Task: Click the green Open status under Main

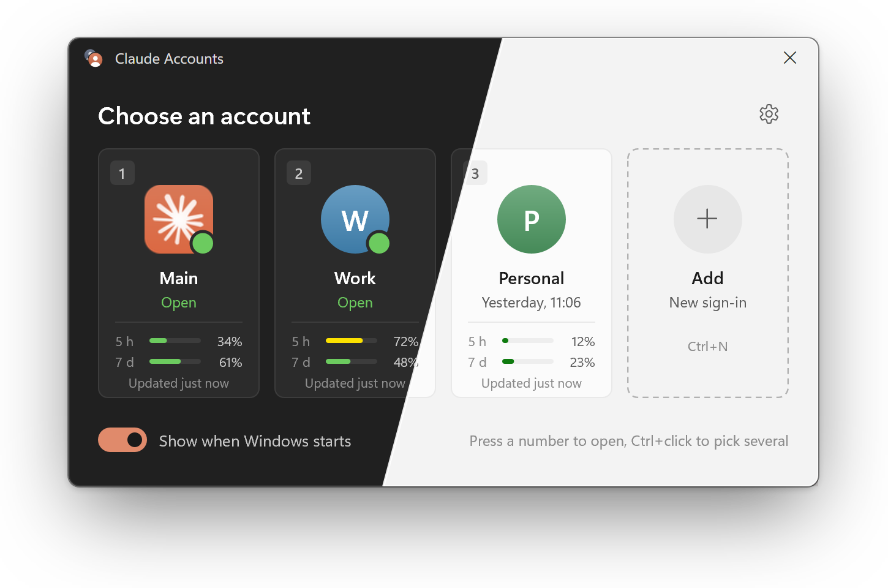Action: [x=179, y=303]
